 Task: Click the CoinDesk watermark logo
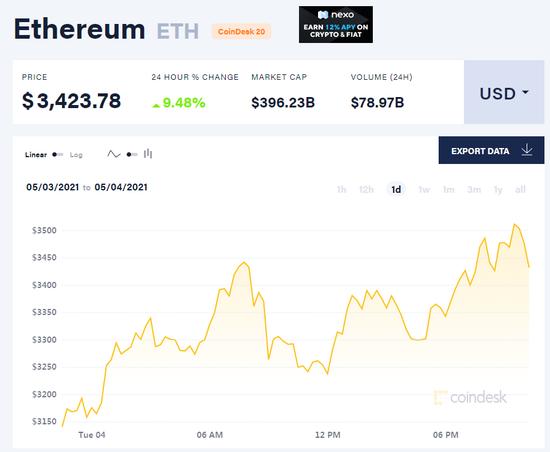pos(470,397)
